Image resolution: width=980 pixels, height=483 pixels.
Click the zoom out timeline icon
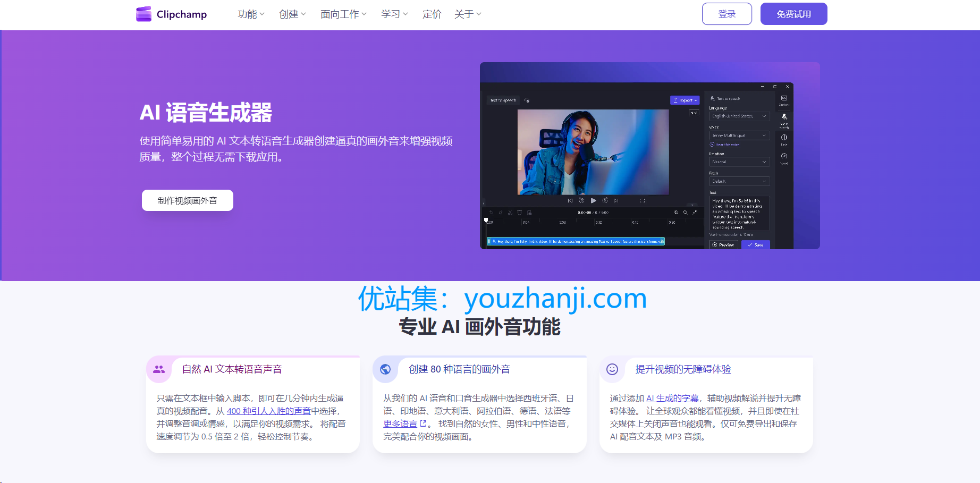click(685, 213)
